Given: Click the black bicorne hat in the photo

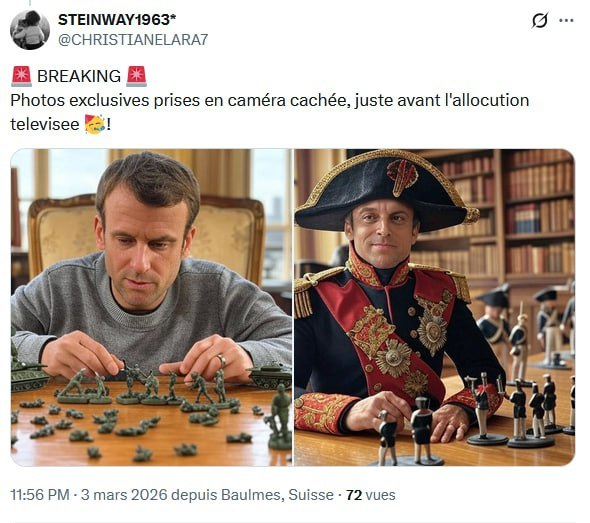Looking at the screenshot, I should click(385, 190).
